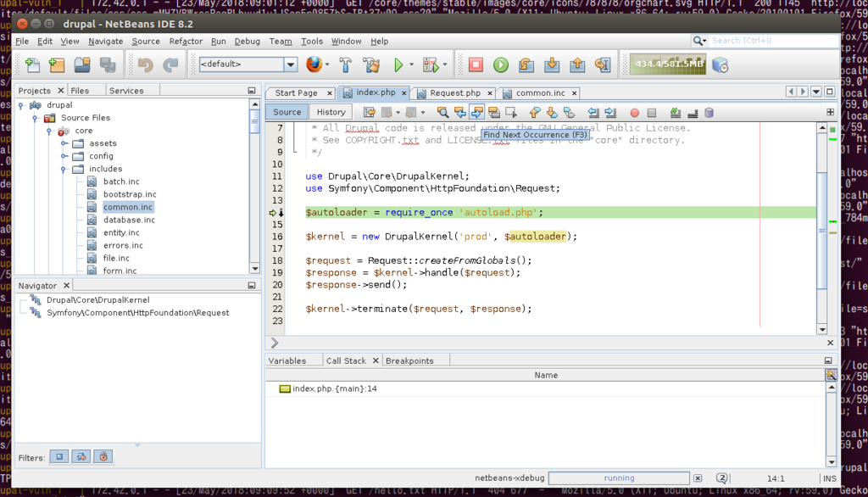Switch to the common.inc editor tab
This screenshot has width=868, height=497.
[540, 93]
